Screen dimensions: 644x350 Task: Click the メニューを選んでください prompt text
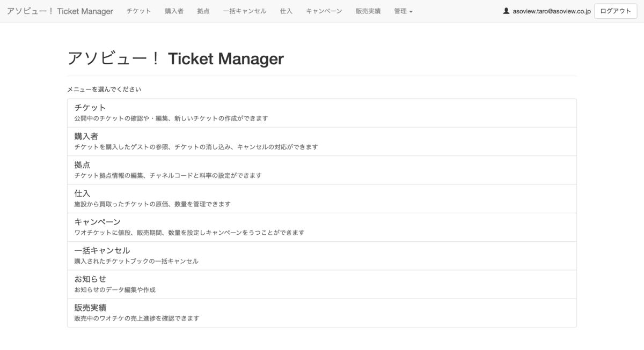[104, 90]
